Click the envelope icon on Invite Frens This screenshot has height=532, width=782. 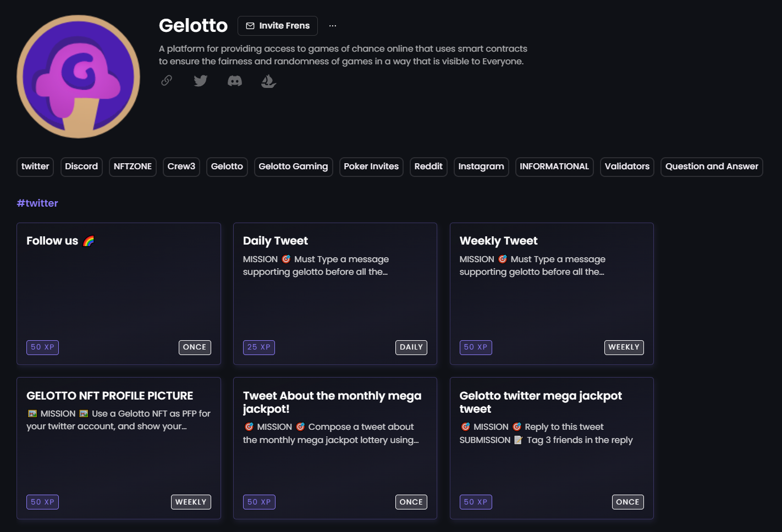click(250, 25)
